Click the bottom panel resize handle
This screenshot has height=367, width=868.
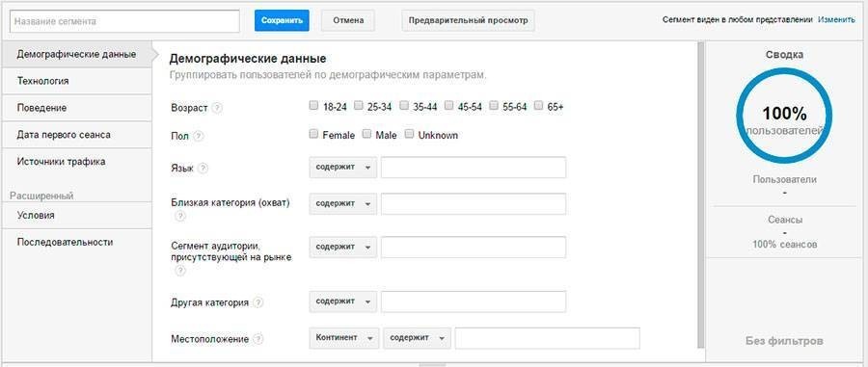(x=432, y=365)
